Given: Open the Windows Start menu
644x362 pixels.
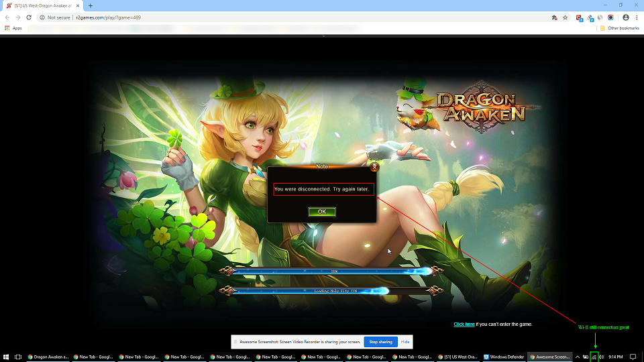Looking at the screenshot, I should [x=6, y=357].
